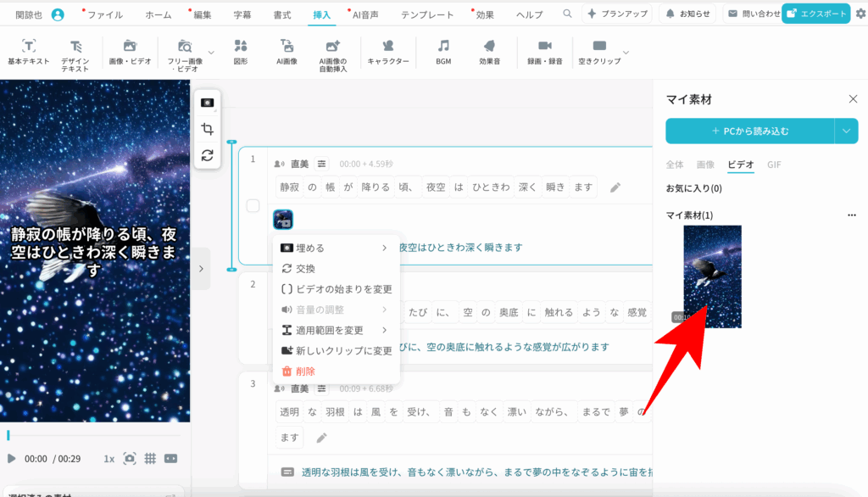Open the settings gear icon

tap(861, 14)
